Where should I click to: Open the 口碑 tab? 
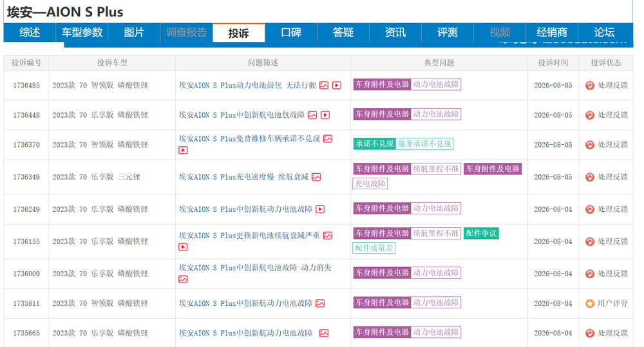(x=291, y=32)
